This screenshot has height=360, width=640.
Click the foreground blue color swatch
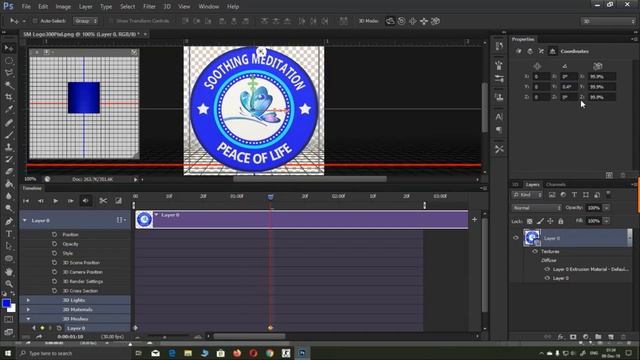click(6, 303)
